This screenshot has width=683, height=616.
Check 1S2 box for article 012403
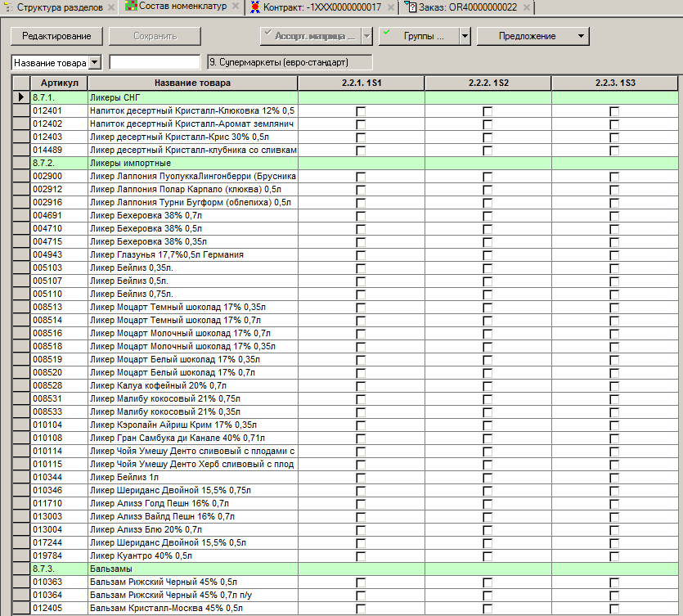pyautogui.click(x=488, y=137)
